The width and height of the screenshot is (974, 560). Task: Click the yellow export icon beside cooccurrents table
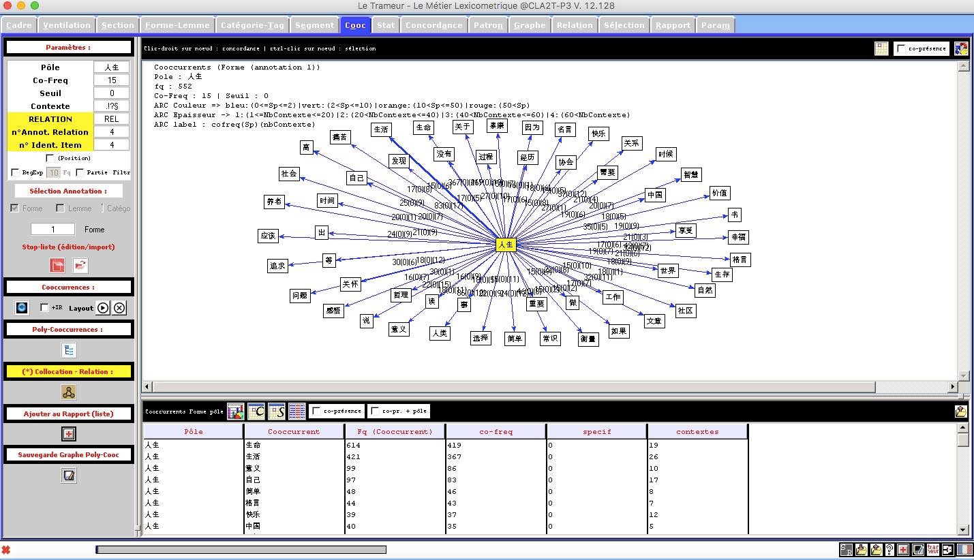[961, 411]
